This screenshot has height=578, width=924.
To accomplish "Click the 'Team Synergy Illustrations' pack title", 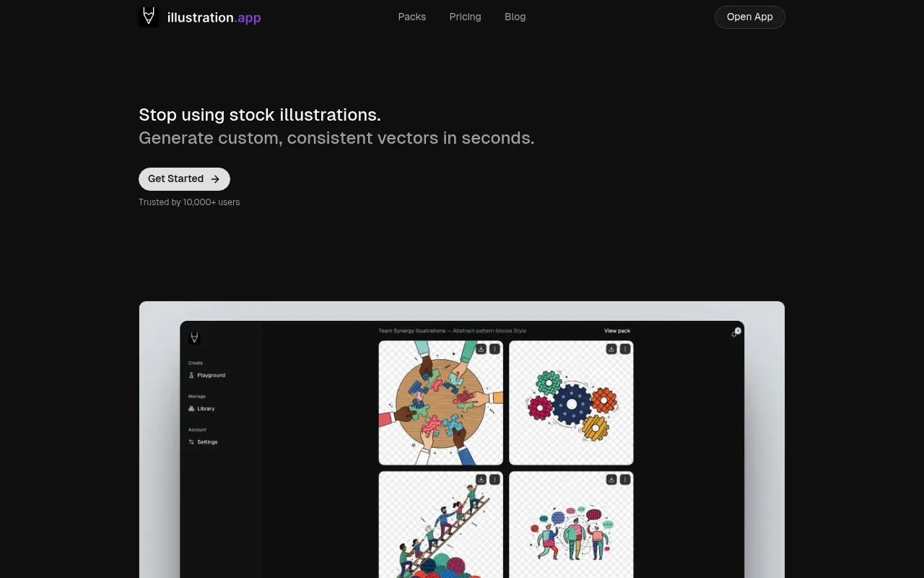I will coord(452,331).
